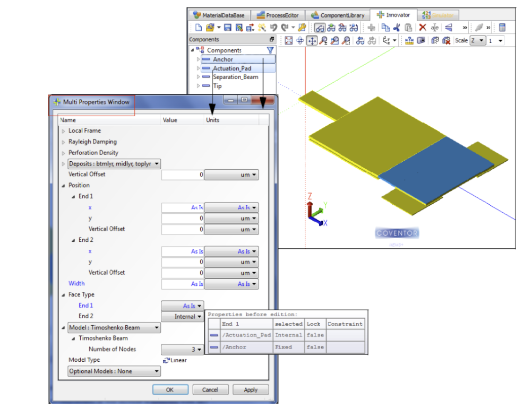Open the Number of Nodes dropdown
The height and width of the screenshot is (409, 532).
point(182,350)
